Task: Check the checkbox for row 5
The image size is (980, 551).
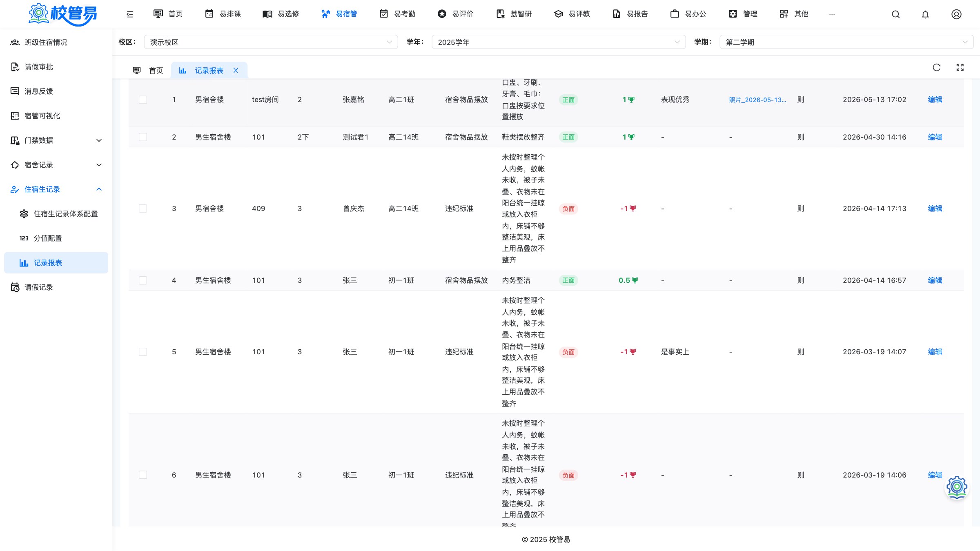Action: [143, 352]
